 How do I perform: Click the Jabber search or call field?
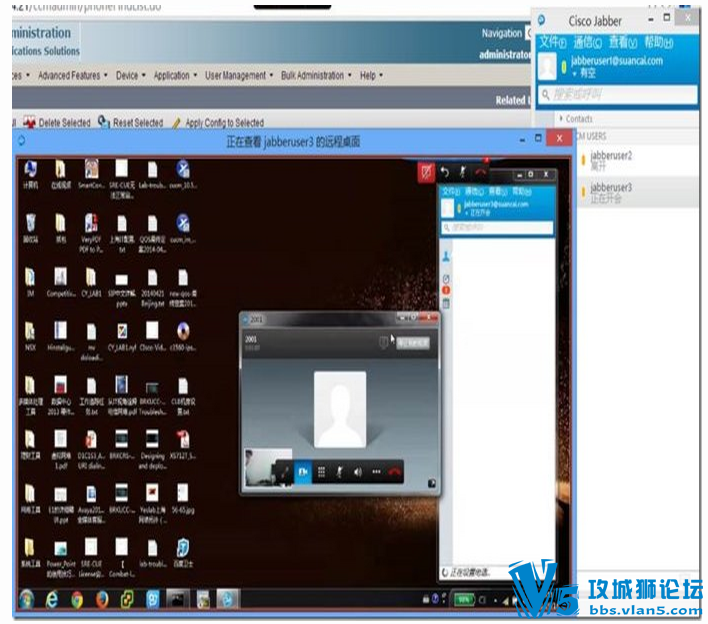point(618,95)
